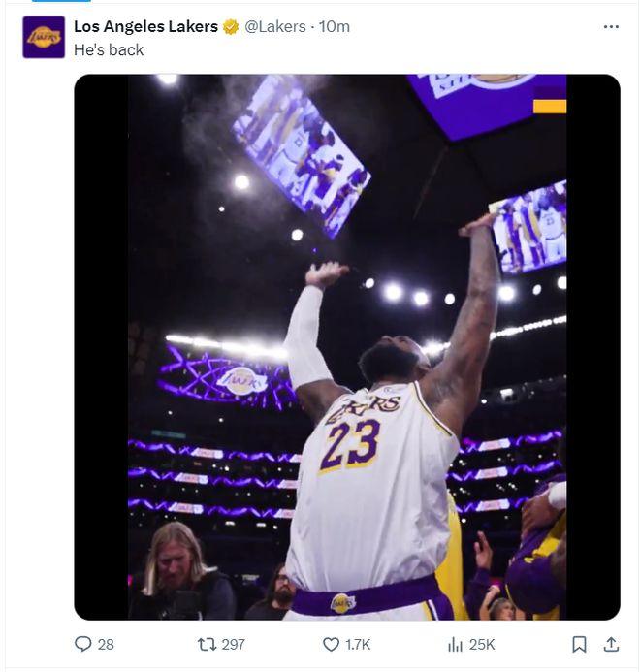
Task: Visit the @Lakers handle link
Action: tap(275, 26)
